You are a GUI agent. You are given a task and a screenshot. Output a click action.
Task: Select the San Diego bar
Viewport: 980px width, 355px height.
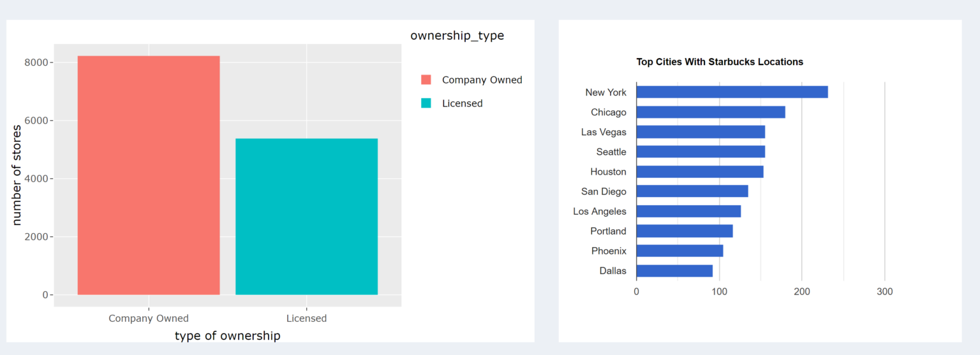point(692,191)
